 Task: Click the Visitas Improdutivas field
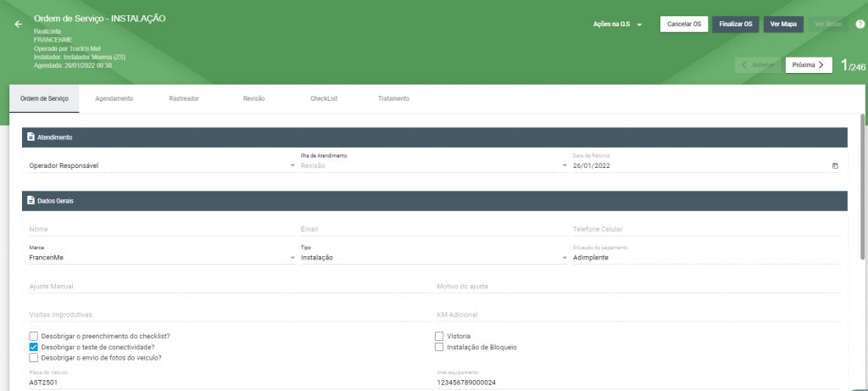[231, 315]
